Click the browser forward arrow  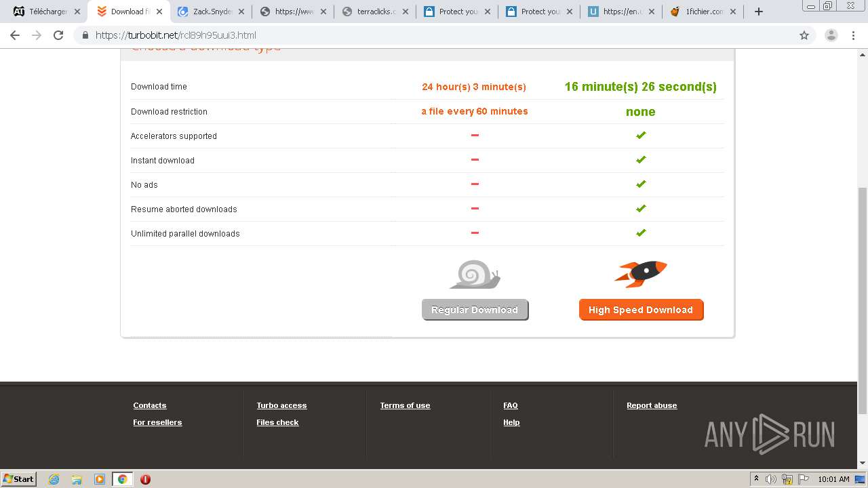[x=37, y=35]
